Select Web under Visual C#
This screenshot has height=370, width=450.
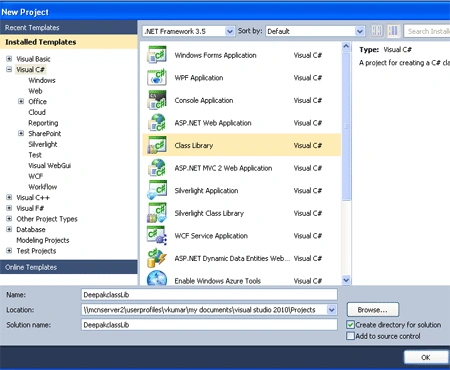point(35,91)
